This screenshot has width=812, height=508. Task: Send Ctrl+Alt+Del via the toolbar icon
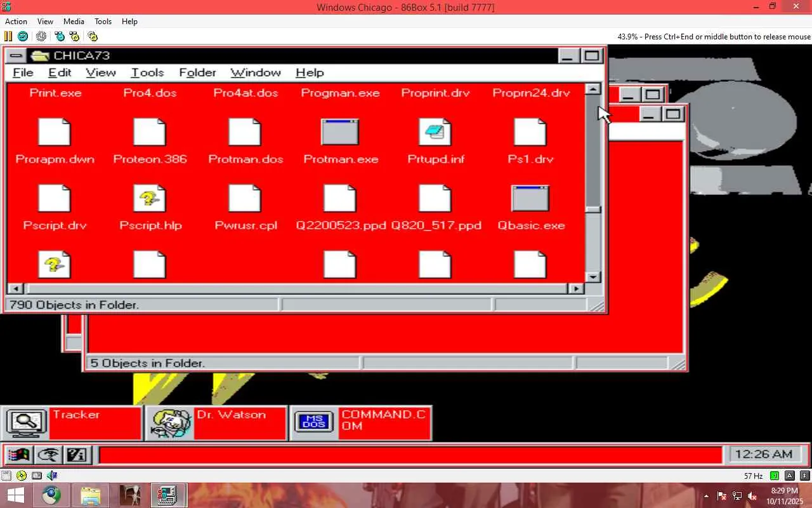pyautogui.click(x=60, y=36)
